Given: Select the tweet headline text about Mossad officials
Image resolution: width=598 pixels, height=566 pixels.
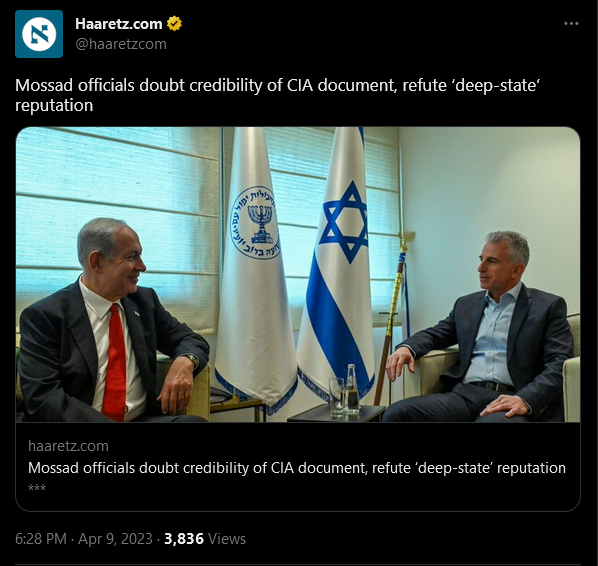Looking at the screenshot, I should [278, 95].
